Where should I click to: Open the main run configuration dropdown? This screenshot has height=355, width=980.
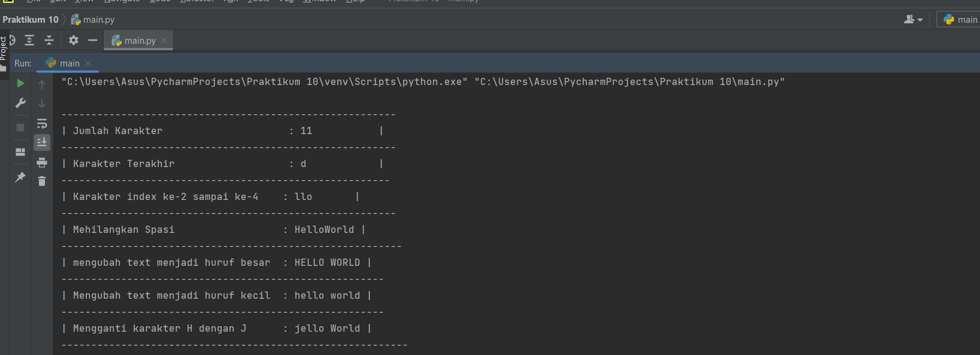point(960,19)
